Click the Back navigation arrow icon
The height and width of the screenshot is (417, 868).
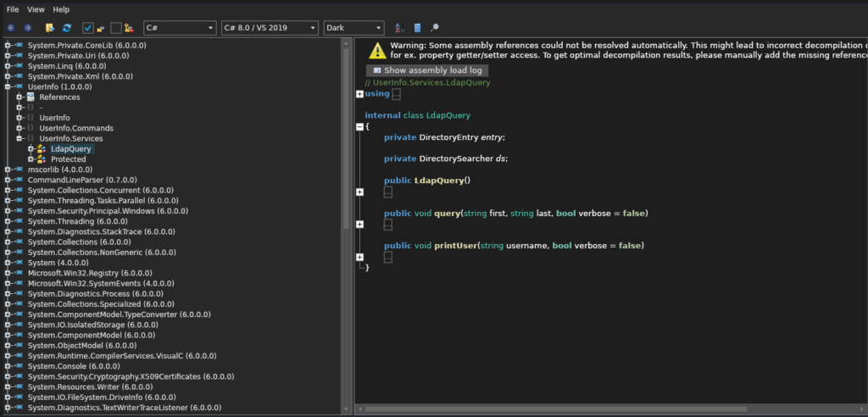pos(11,28)
